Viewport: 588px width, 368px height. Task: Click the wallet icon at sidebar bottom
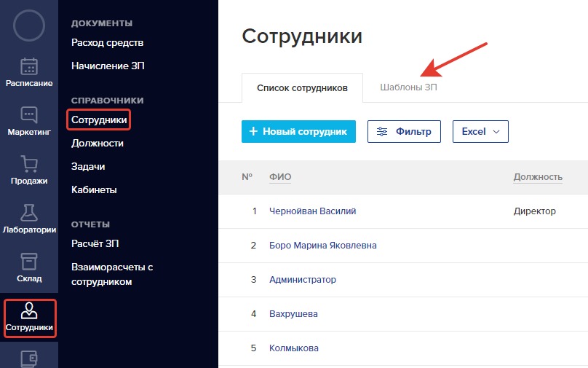29,359
